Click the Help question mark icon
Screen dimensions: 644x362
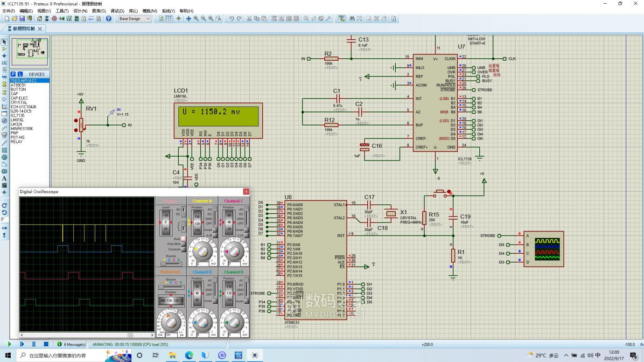[109, 19]
